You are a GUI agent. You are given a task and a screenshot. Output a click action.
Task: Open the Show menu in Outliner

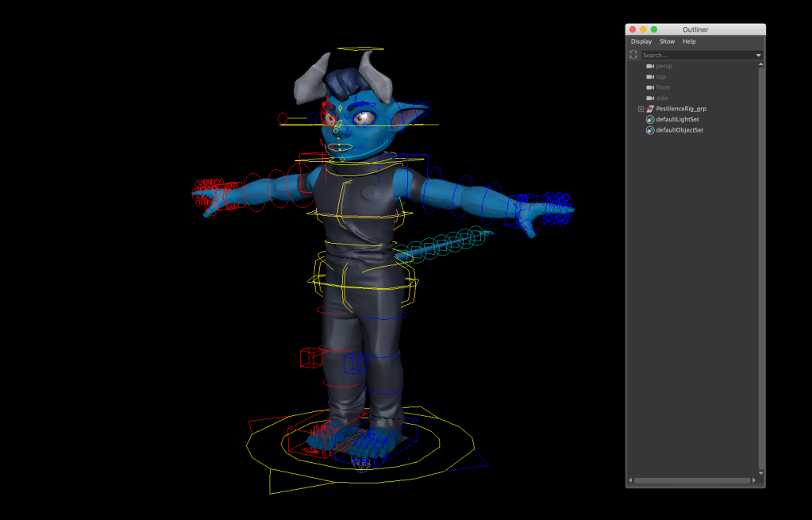pos(667,41)
